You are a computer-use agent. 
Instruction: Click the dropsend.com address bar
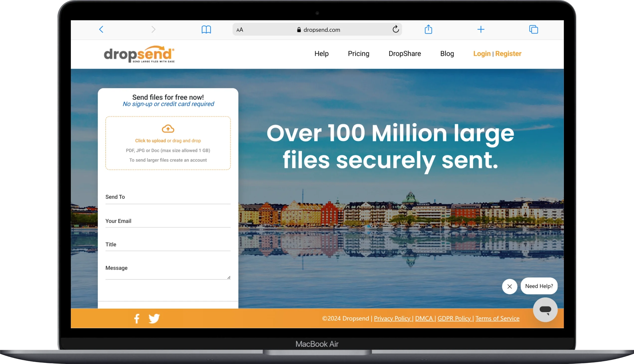[317, 29]
